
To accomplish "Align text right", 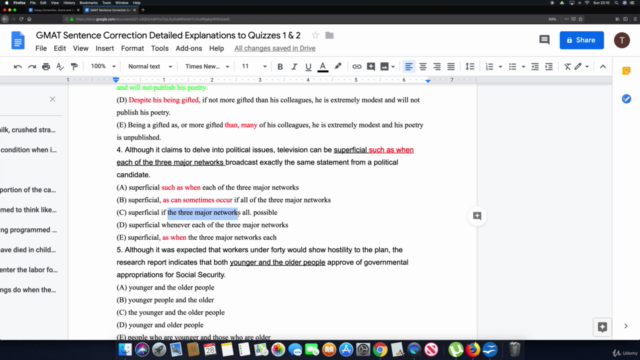I will click(x=437, y=67).
